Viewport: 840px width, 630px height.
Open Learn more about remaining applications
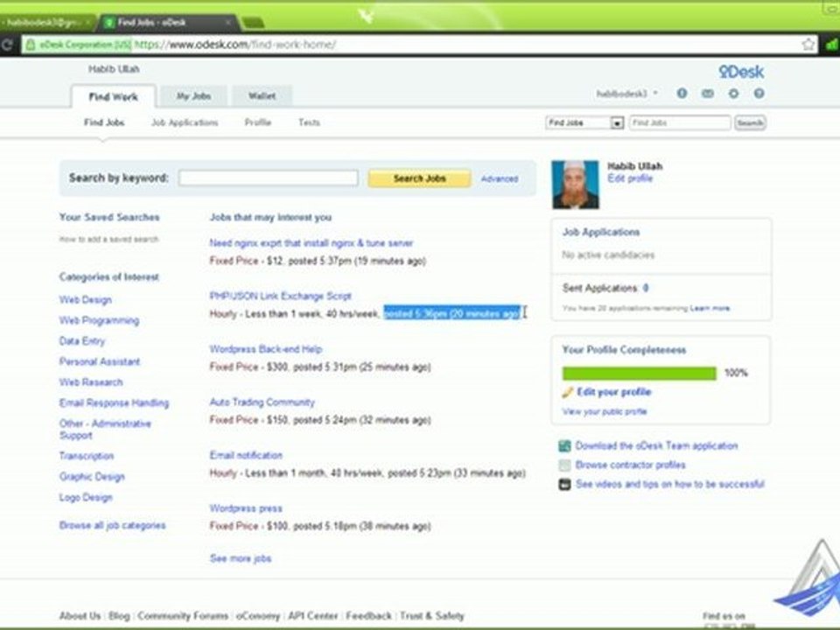(x=710, y=308)
